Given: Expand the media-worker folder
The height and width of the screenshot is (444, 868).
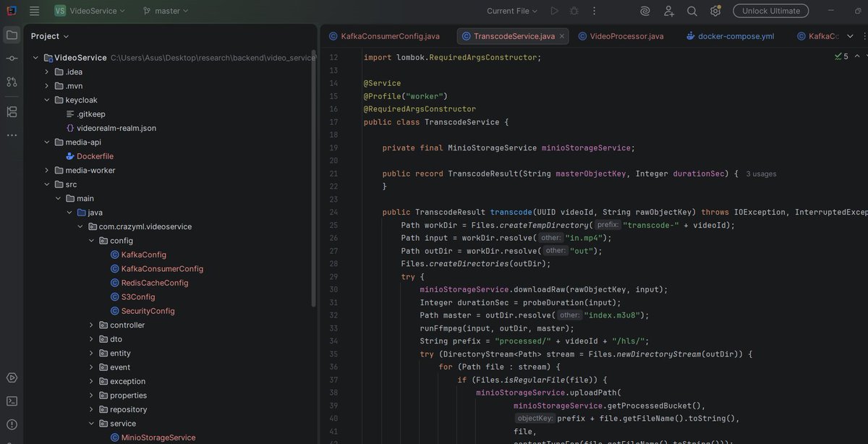Looking at the screenshot, I should point(48,171).
